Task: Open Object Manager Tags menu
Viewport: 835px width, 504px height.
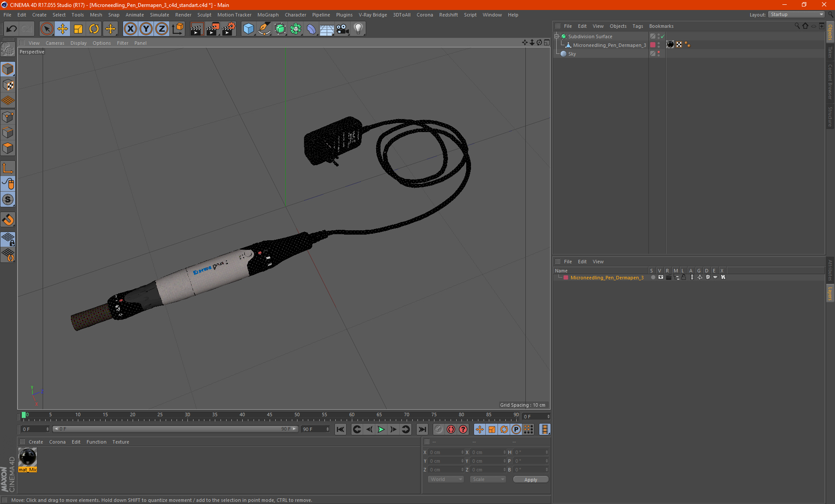Action: point(638,26)
